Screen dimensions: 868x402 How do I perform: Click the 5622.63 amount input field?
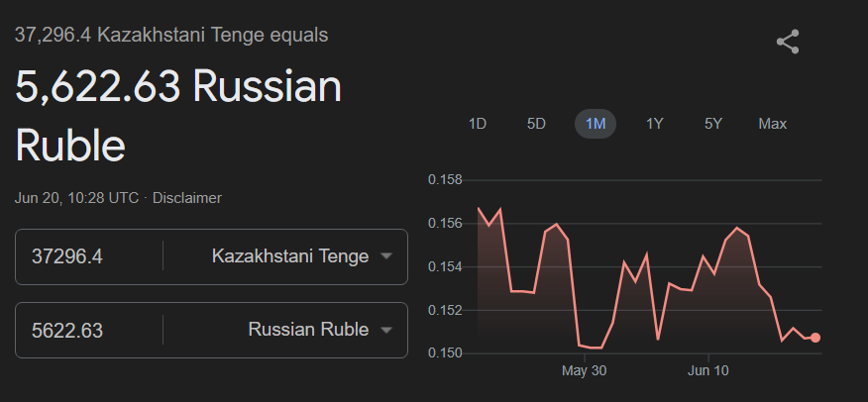point(89,330)
